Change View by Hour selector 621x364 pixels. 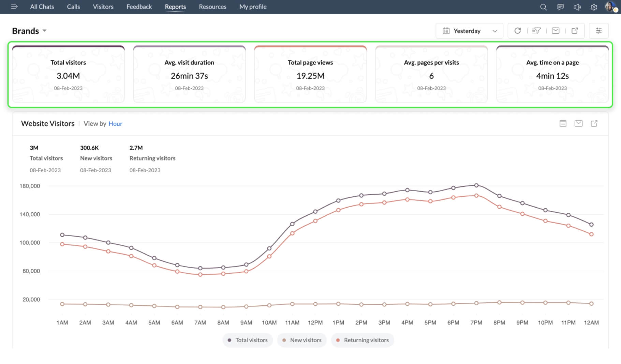pyautogui.click(x=115, y=124)
